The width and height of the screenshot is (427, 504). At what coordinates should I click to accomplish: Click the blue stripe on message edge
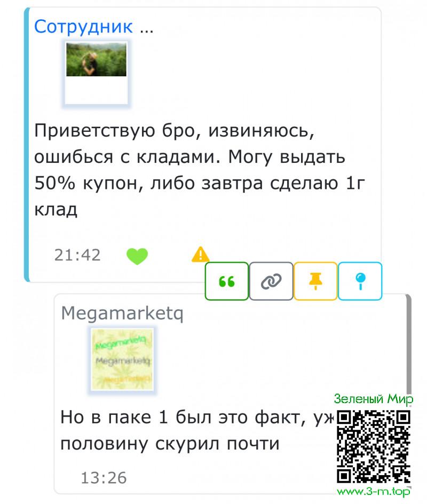[x=27, y=145]
